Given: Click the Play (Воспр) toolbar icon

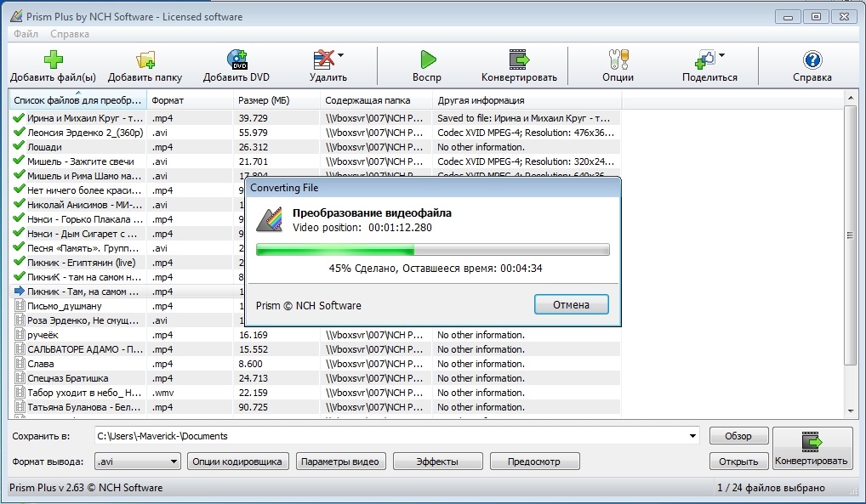Looking at the screenshot, I should (428, 59).
